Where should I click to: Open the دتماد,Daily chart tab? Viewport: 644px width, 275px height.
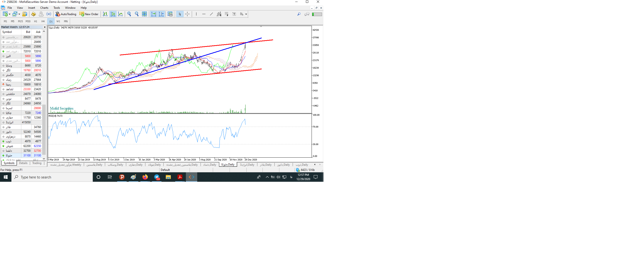pyautogui.click(x=210, y=165)
